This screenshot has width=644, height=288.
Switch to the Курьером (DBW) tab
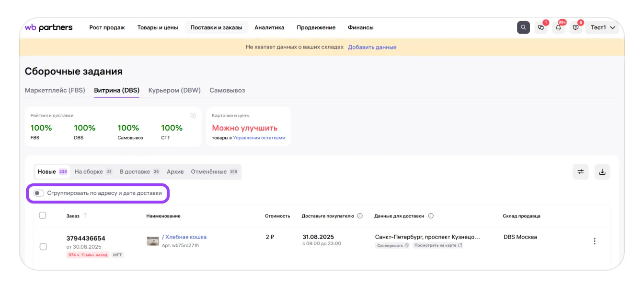click(174, 90)
